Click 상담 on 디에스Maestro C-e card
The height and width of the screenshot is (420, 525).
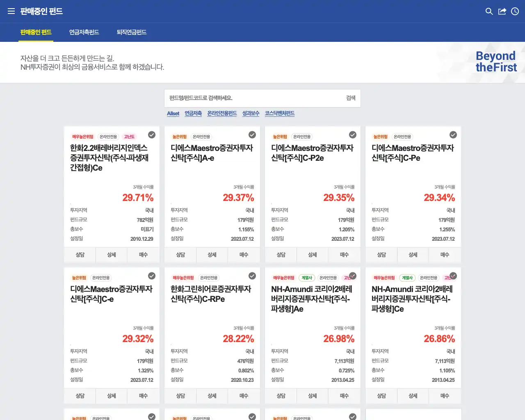click(x=80, y=396)
